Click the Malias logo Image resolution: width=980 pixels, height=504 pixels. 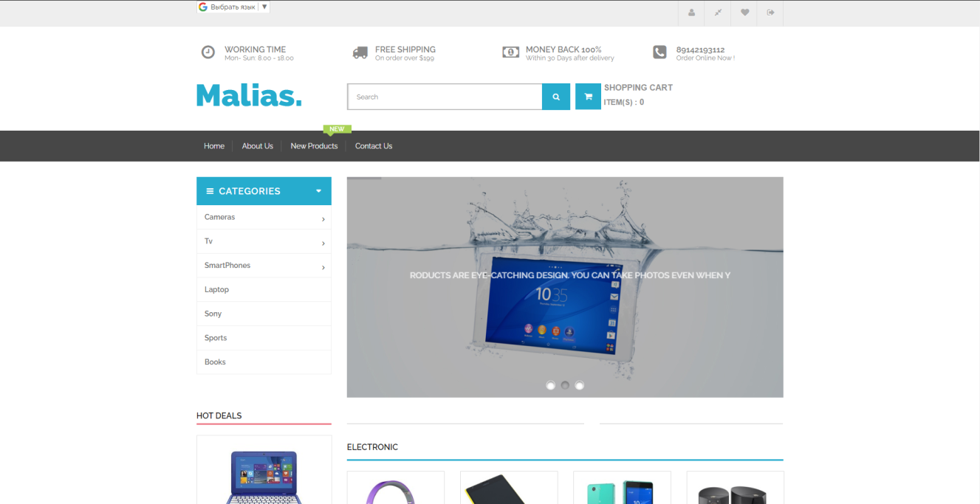[249, 95]
